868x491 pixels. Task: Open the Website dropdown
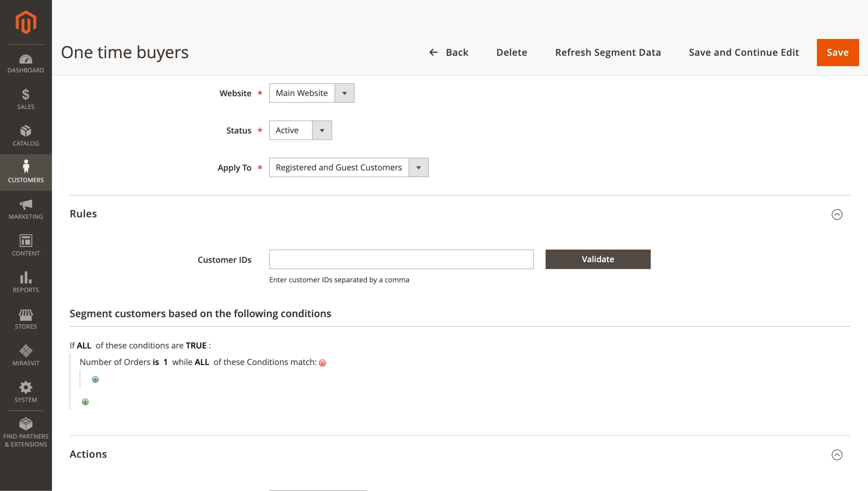coord(311,93)
